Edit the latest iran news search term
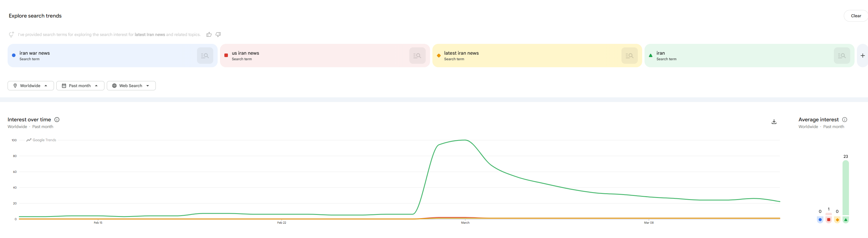 461,53
